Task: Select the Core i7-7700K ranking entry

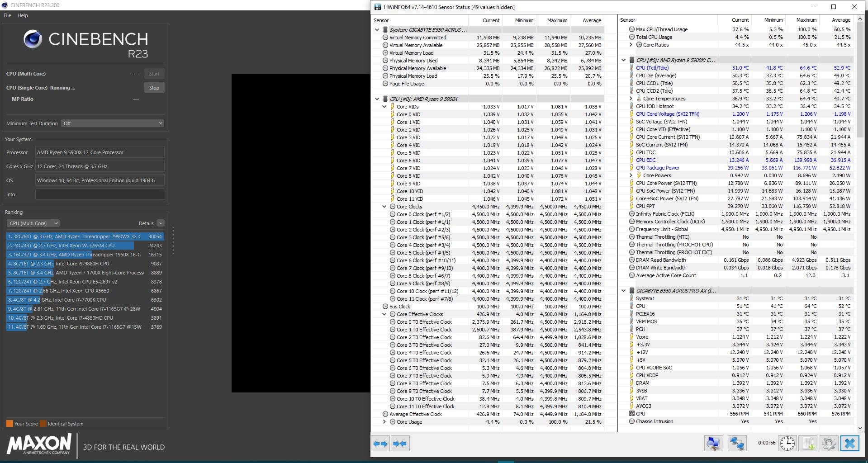Action: [x=85, y=300]
